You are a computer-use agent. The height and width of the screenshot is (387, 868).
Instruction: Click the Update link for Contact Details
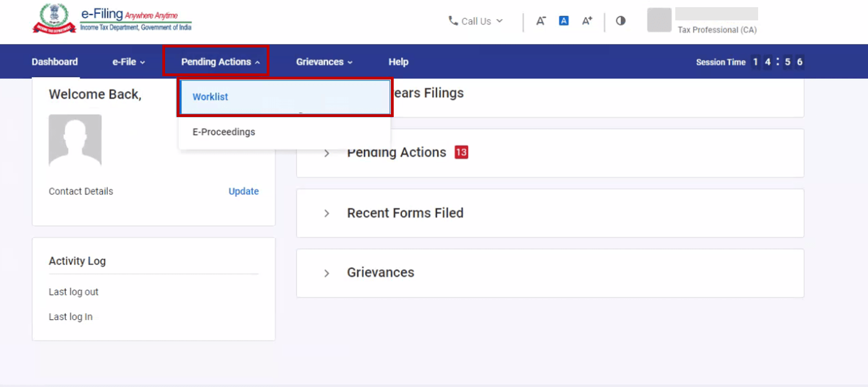coord(244,191)
